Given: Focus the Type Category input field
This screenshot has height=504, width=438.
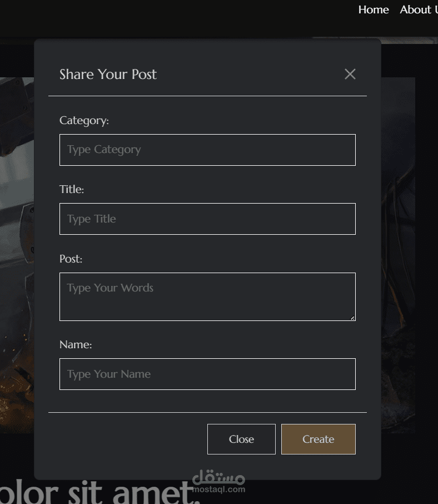Looking at the screenshot, I should click(x=207, y=150).
